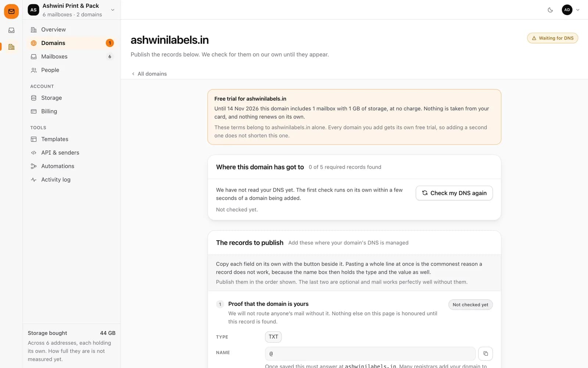
Task: View the Activity log
Action: pyautogui.click(x=72, y=180)
